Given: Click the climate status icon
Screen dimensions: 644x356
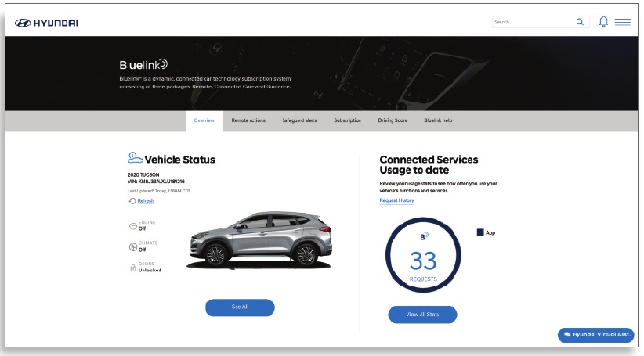Looking at the screenshot, I should click(x=132, y=247).
